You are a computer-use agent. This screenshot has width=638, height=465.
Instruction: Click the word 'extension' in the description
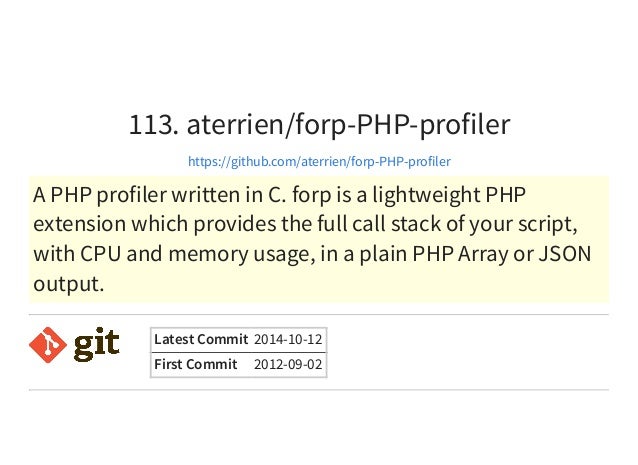(79, 224)
